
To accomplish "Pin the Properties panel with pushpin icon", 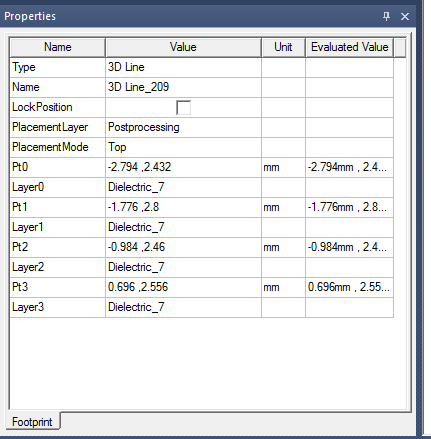I will point(386,16).
